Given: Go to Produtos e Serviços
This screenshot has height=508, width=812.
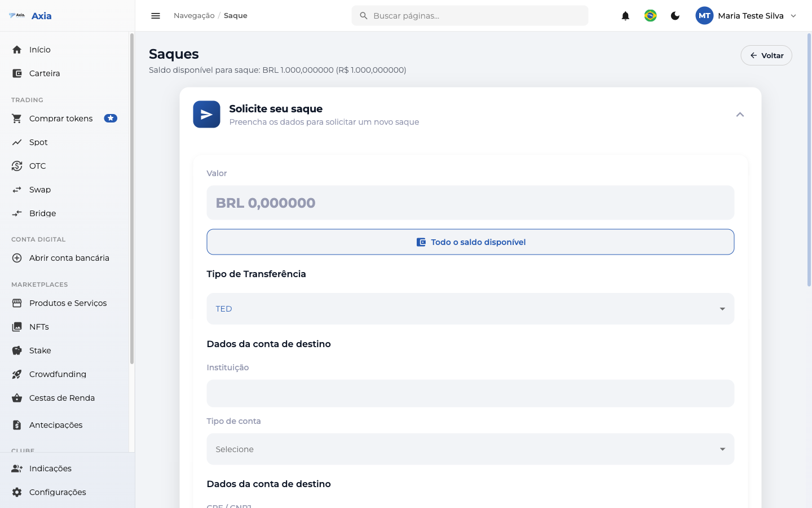Looking at the screenshot, I should 64,303.
